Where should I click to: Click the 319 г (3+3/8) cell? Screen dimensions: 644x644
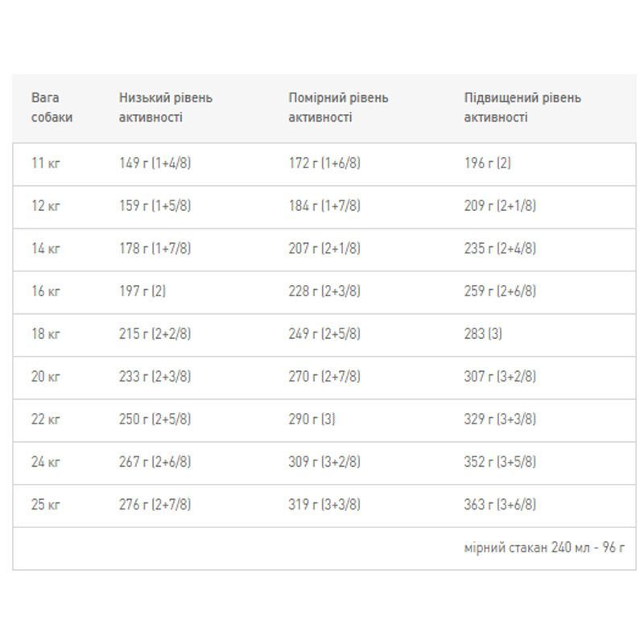click(x=324, y=506)
